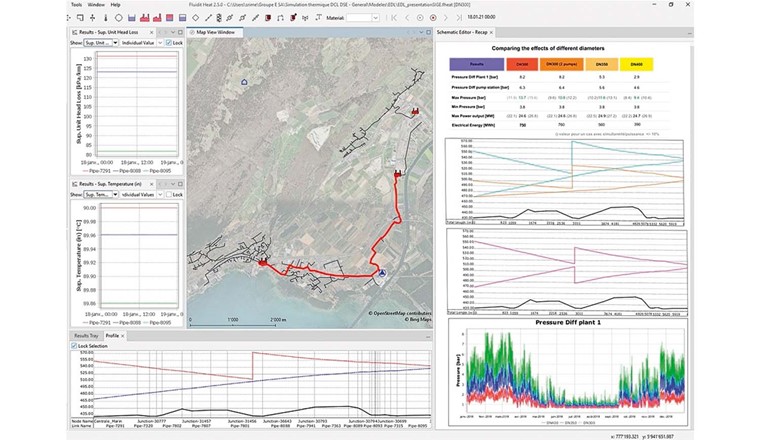Toggle Lock checkbox in Sup. Temperature panel

(169, 194)
